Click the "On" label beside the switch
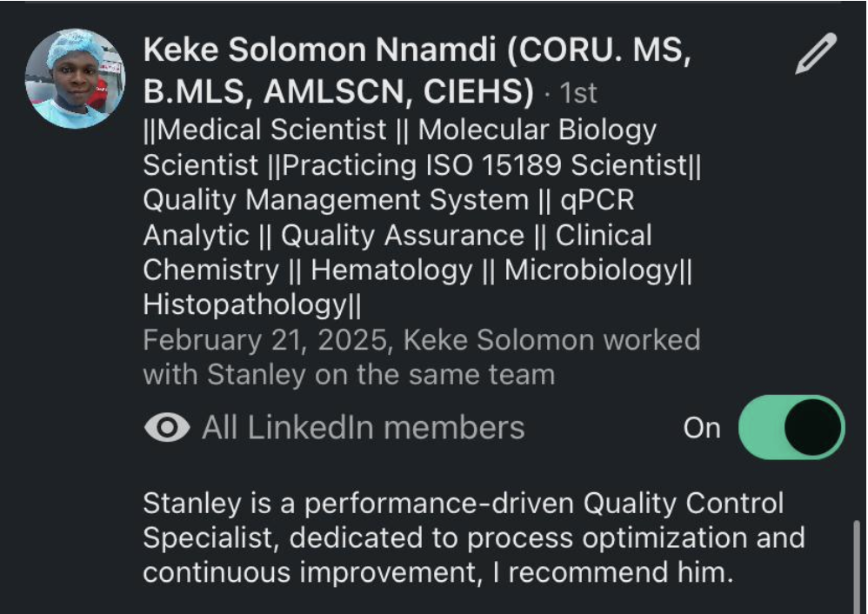Image resolution: width=868 pixels, height=614 pixels. coord(702,428)
